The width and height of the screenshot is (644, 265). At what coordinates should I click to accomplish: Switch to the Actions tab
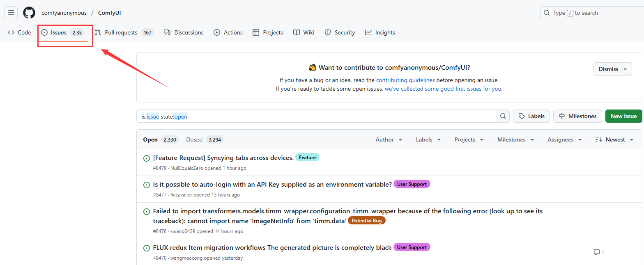tap(228, 32)
